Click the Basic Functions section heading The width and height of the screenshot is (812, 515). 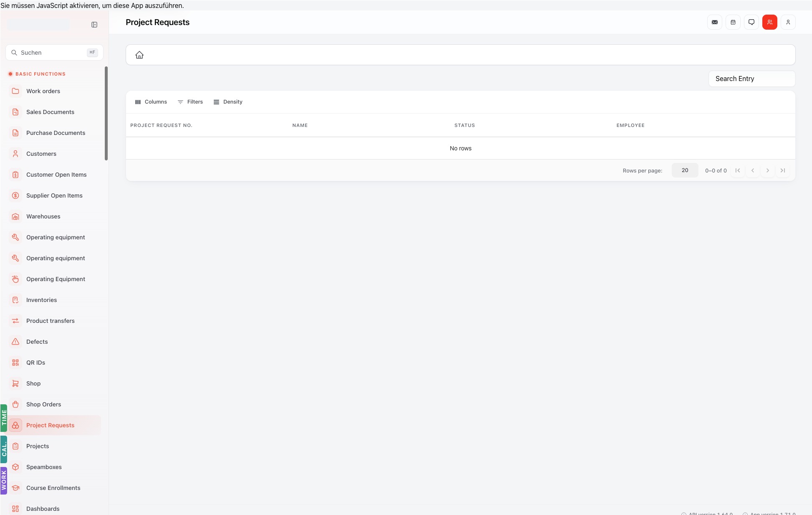point(40,74)
